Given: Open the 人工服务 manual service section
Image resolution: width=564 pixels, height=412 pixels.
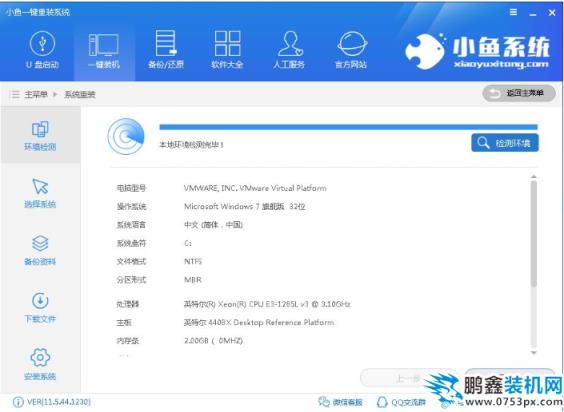Looking at the screenshot, I should 289,50.
